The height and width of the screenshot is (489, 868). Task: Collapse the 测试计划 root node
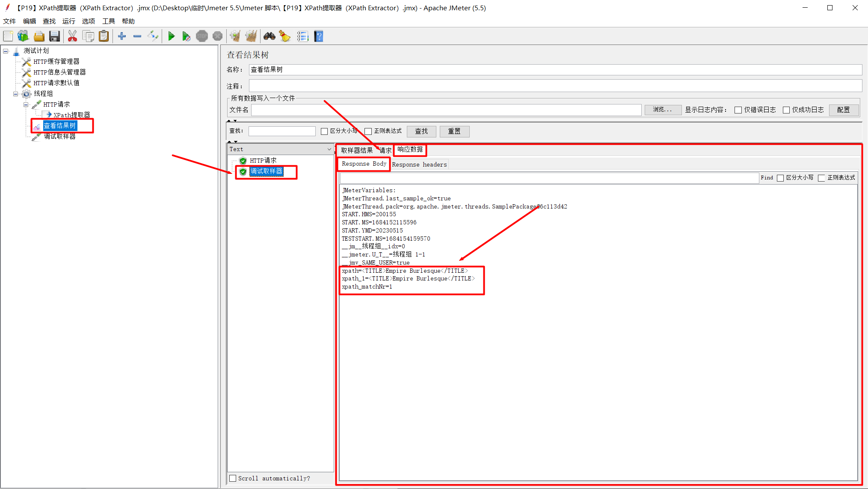click(6, 51)
